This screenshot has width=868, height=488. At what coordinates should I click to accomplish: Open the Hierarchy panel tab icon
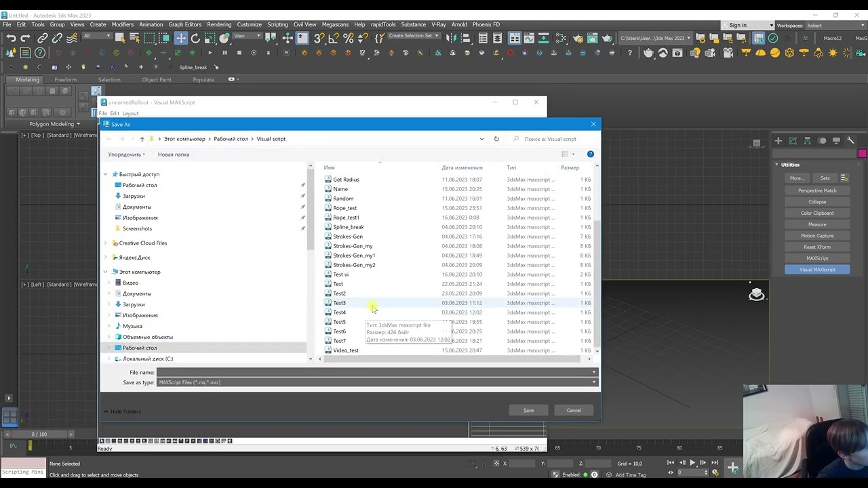[807, 140]
